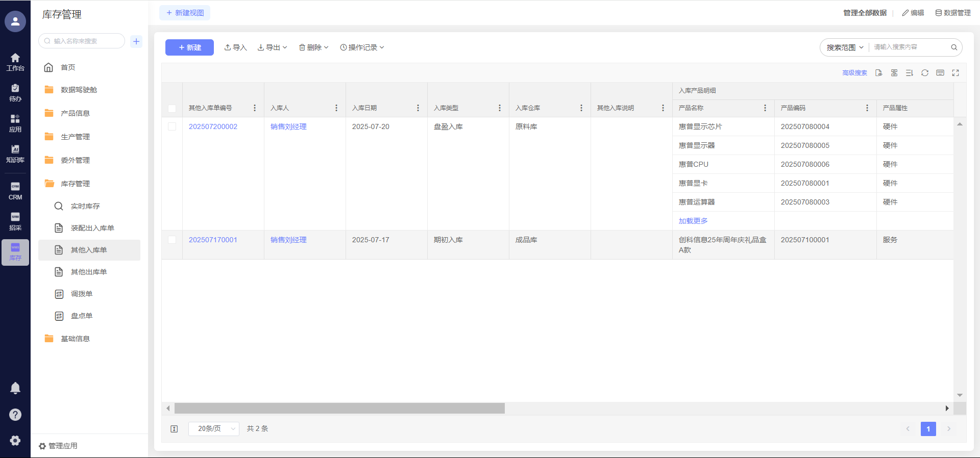980x458 pixels.
Task: Open the 搜索范围 search scope dropdown
Action: point(845,47)
